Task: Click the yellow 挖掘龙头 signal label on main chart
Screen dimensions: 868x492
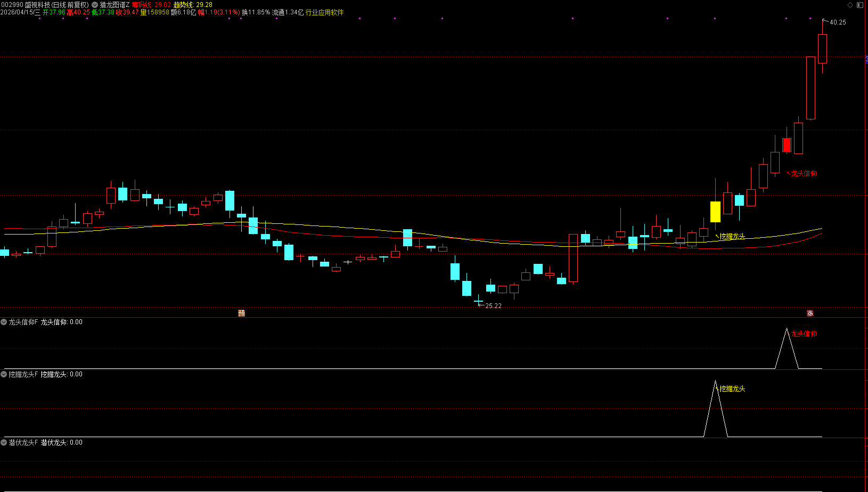Action: pos(732,236)
